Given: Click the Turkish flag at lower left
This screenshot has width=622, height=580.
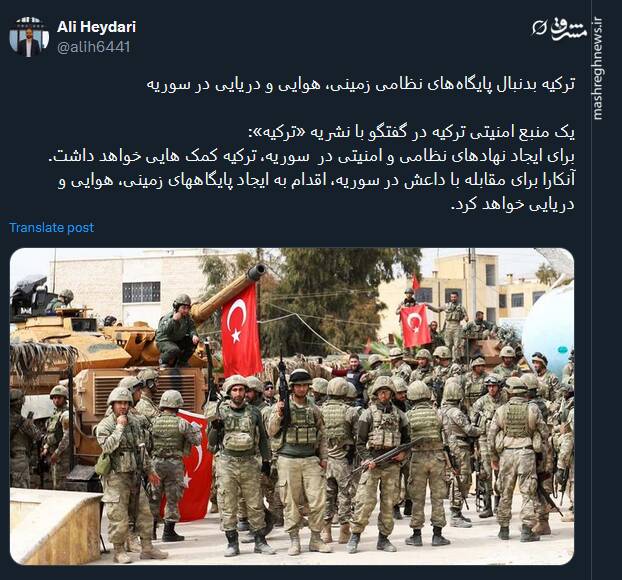Looking at the screenshot, I should 190,466.
